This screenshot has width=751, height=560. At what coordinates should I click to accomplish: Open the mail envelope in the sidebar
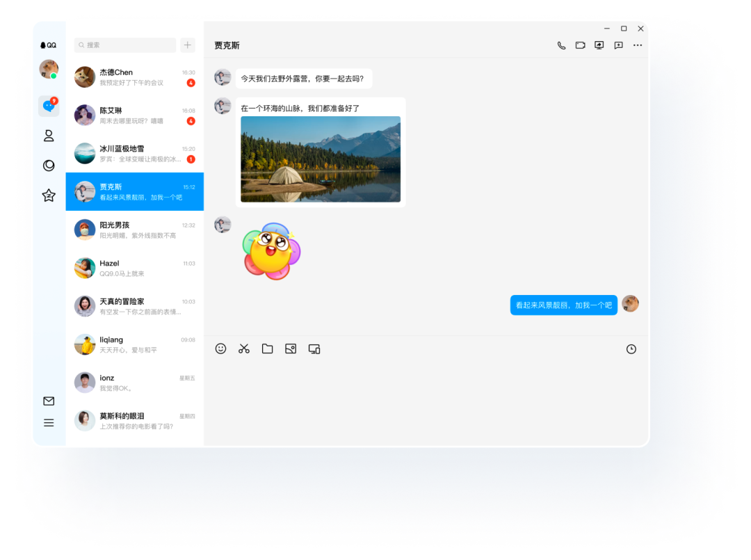49,401
